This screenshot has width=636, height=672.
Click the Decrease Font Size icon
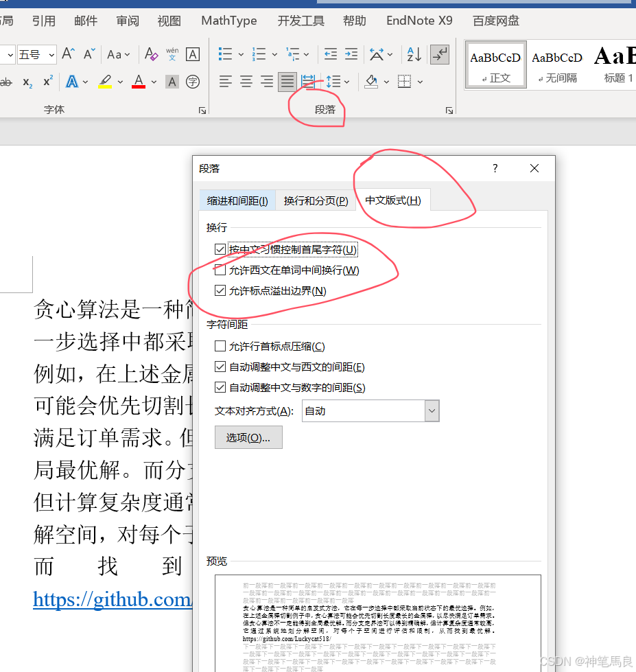(x=89, y=54)
